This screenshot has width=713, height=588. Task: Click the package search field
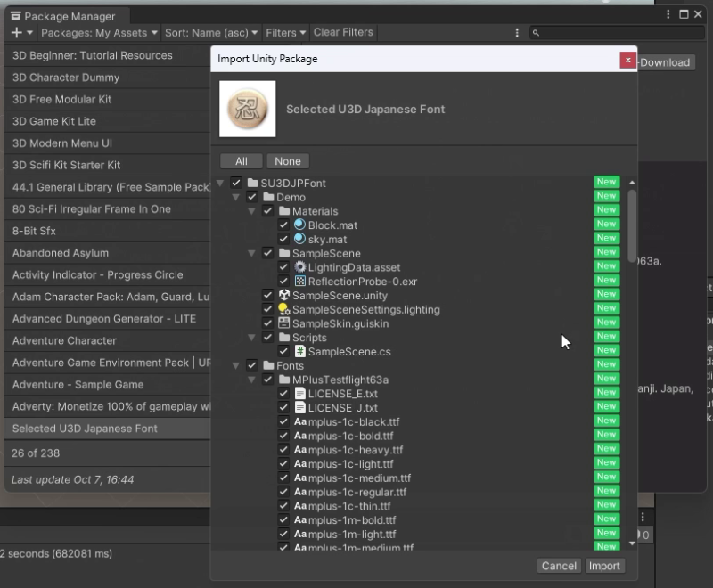(x=615, y=33)
